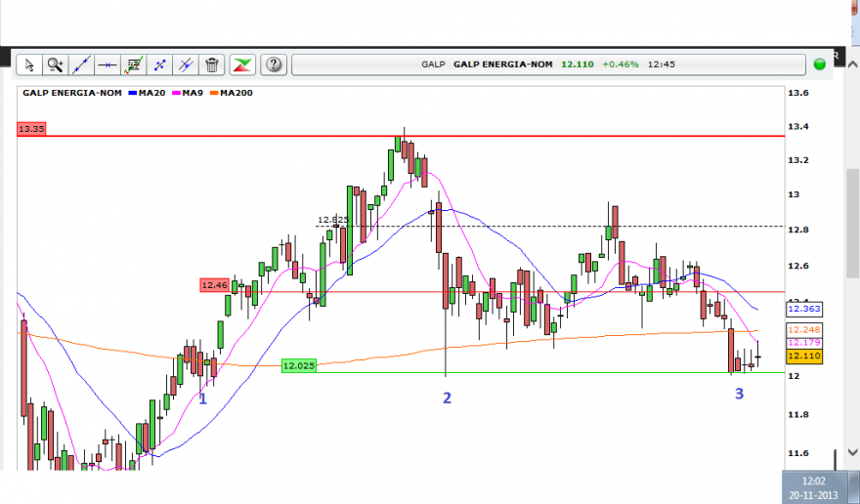Image resolution: width=860 pixels, height=504 pixels.
Task: Select the dotted line segment tool
Action: [159, 64]
